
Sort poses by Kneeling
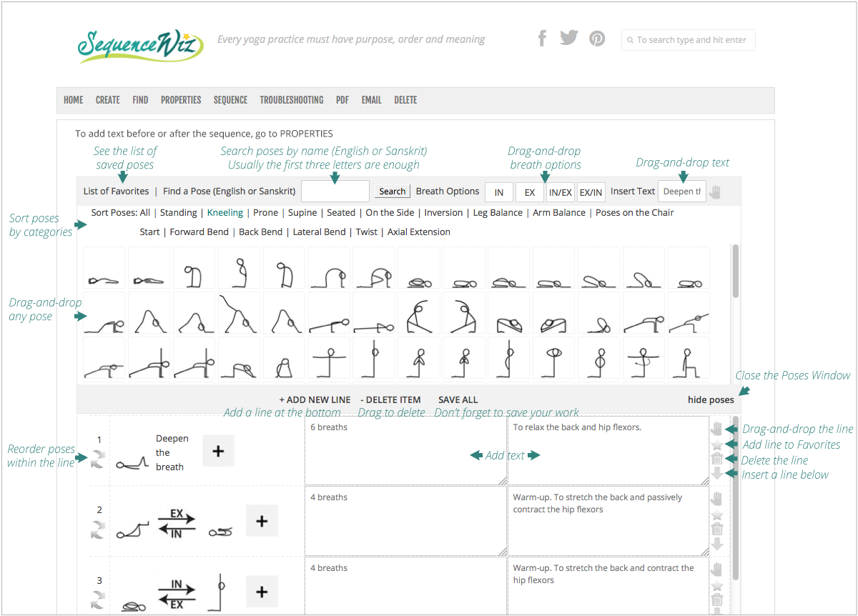225,212
